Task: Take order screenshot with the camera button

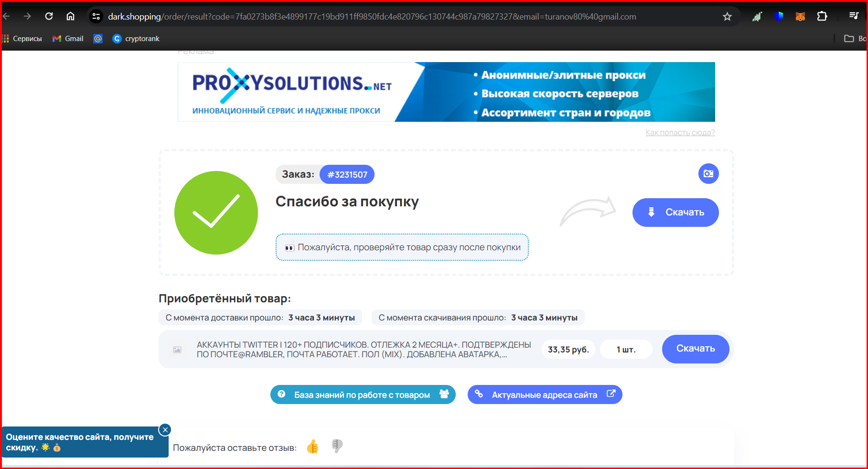Action: (708, 173)
